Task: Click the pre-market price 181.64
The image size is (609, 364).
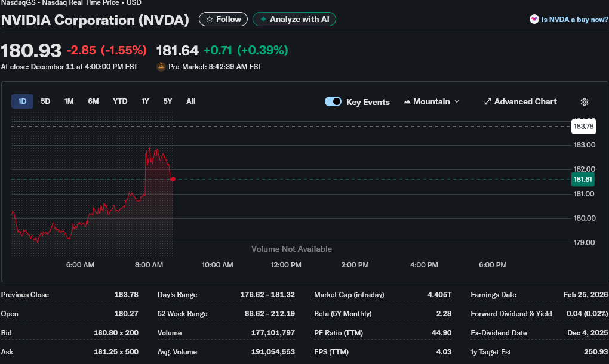Action: click(x=177, y=51)
